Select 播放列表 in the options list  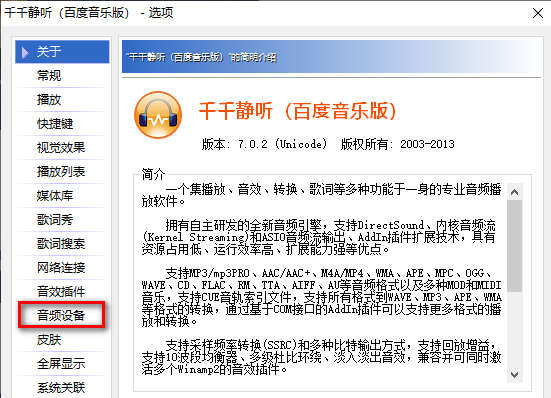point(62,171)
